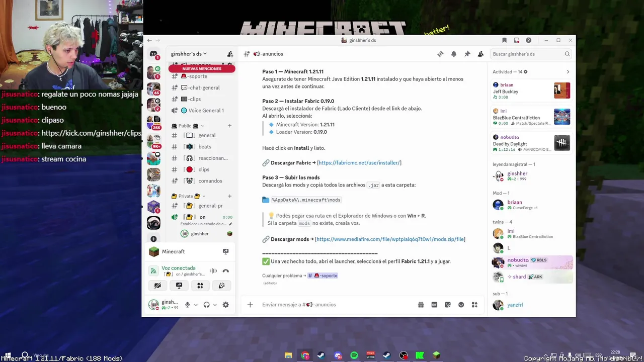Collapse the Private category
This screenshot has height=362, width=644.
click(189, 196)
